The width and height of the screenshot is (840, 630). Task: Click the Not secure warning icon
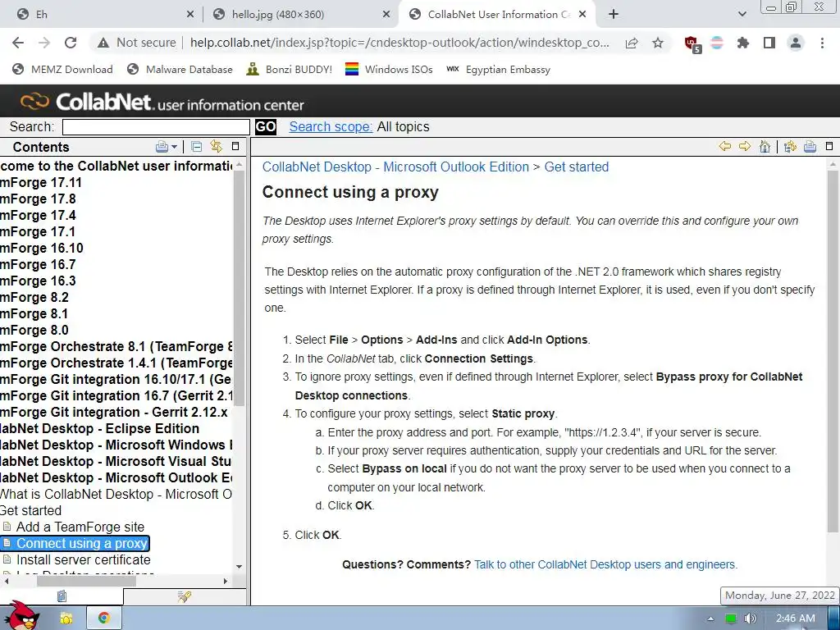pyautogui.click(x=103, y=43)
